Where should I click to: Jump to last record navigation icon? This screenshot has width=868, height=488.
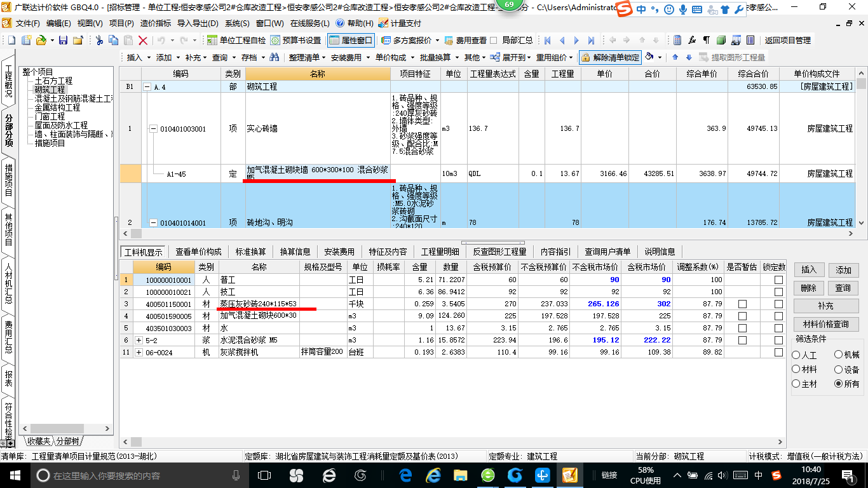(x=591, y=40)
